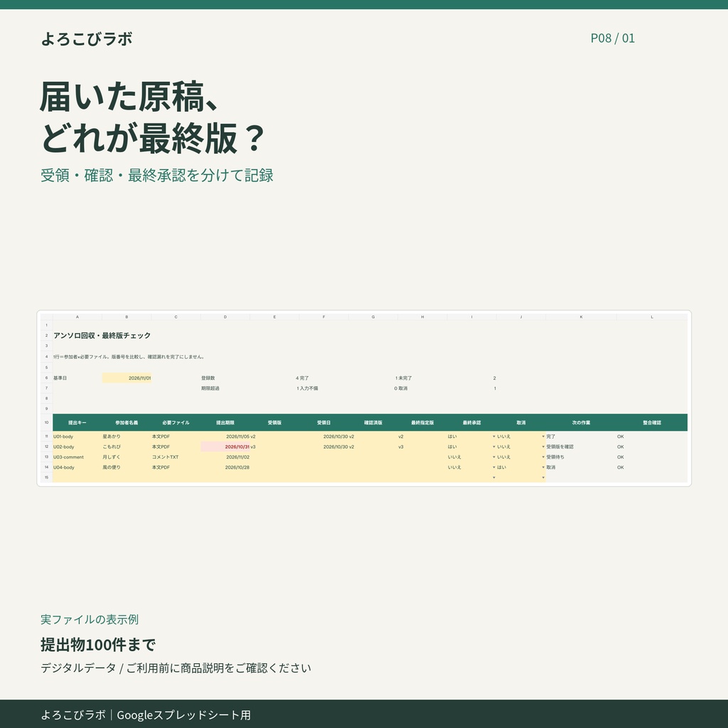This screenshot has width=728, height=728.
Task: Click the 未完了 summary cell
Action: [422, 378]
